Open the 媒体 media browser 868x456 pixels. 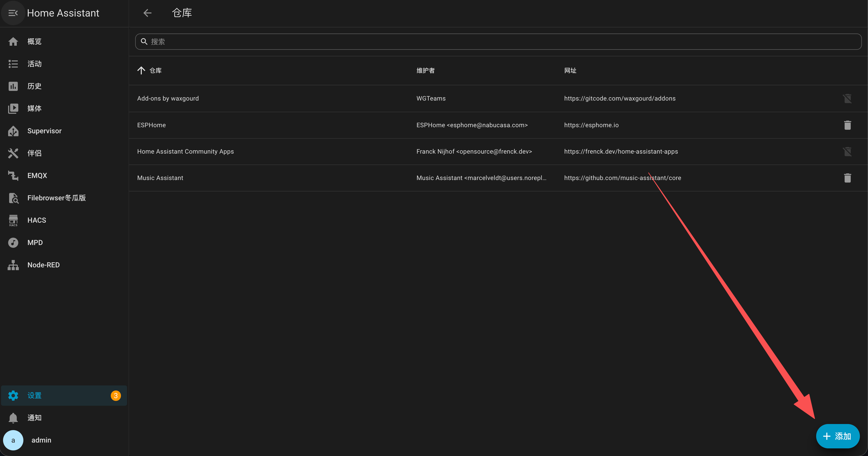click(x=64, y=108)
